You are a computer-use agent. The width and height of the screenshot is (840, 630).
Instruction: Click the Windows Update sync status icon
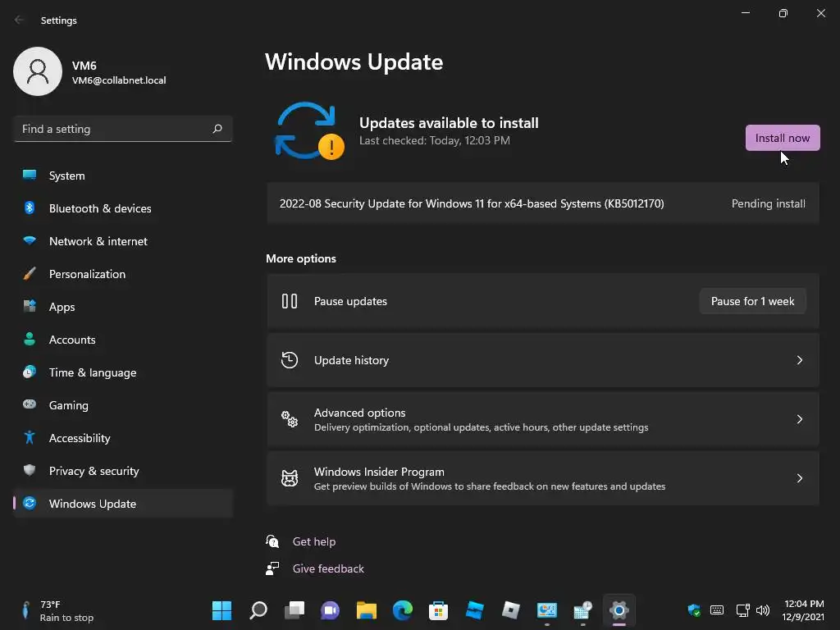[x=309, y=131]
